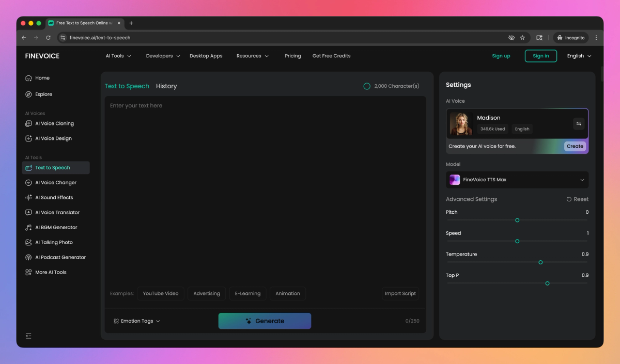The width and height of the screenshot is (620, 364).
Task: Open the English language selector
Action: coord(579,56)
